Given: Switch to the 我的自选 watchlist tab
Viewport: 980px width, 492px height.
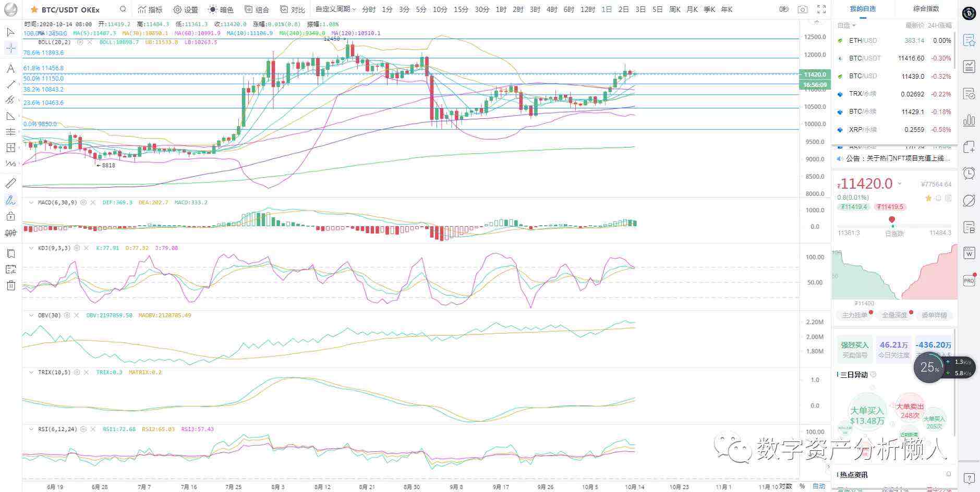Looking at the screenshot, I should [x=863, y=9].
